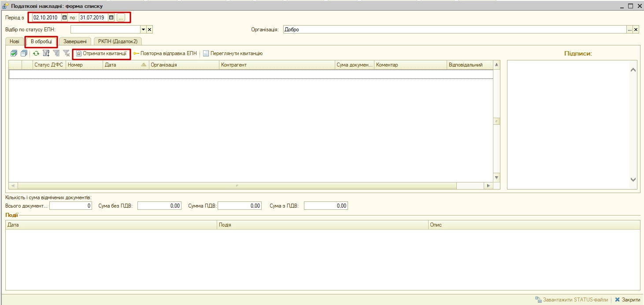The image size is (644, 305).
Task: Sort by Організація column header
Action: (184, 65)
